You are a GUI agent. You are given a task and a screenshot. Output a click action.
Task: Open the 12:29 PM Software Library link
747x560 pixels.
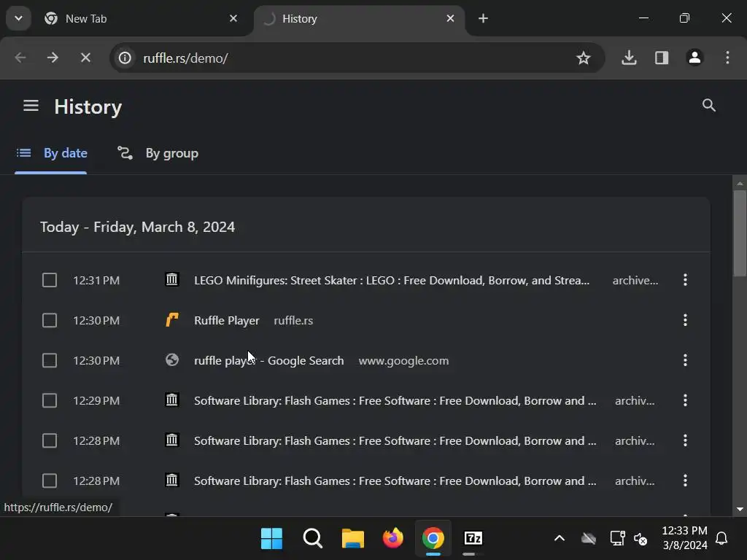click(x=395, y=400)
